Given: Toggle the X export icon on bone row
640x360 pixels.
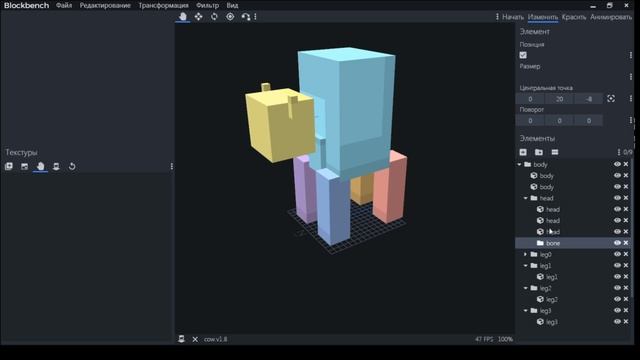Looking at the screenshot, I should [x=626, y=243].
